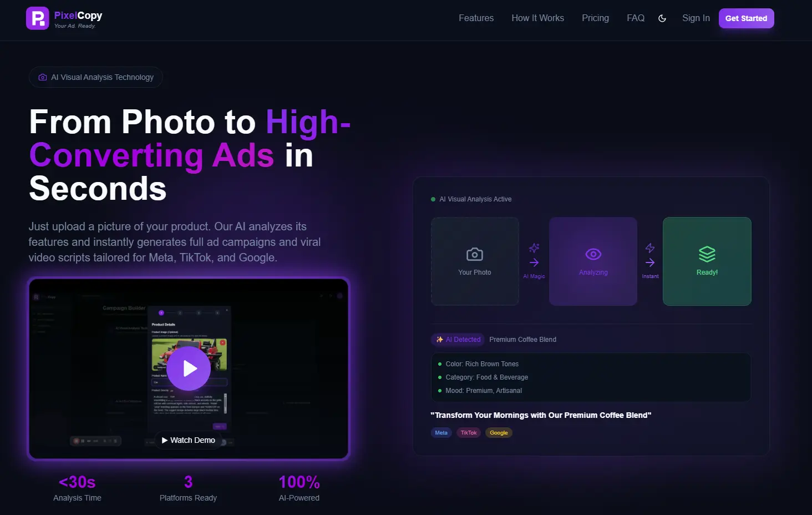Viewport: 812px width, 515px height.
Task: Click the '3' Platforms Ready stat
Action: 188,482
